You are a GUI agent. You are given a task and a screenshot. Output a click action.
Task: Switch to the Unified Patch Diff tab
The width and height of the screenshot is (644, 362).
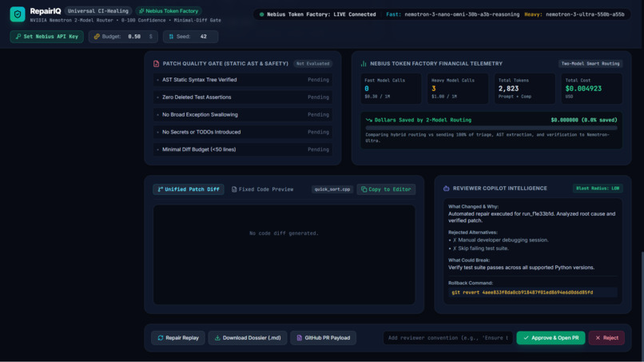click(189, 189)
